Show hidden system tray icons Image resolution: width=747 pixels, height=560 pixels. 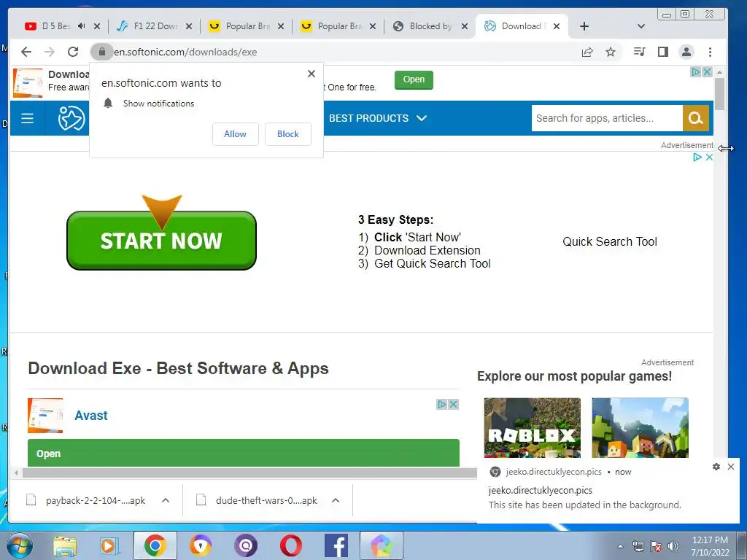pos(620,546)
